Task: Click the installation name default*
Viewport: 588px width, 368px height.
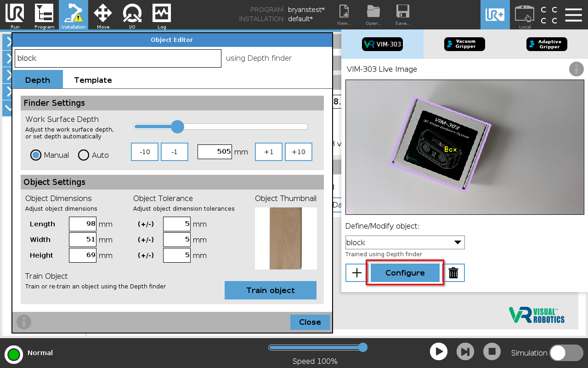Action: [x=300, y=19]
